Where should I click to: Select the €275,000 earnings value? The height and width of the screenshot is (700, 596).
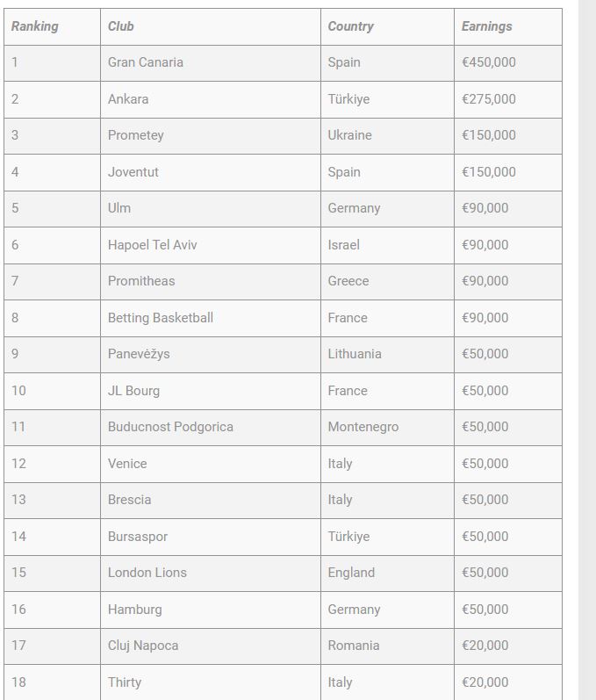[489, 99]
